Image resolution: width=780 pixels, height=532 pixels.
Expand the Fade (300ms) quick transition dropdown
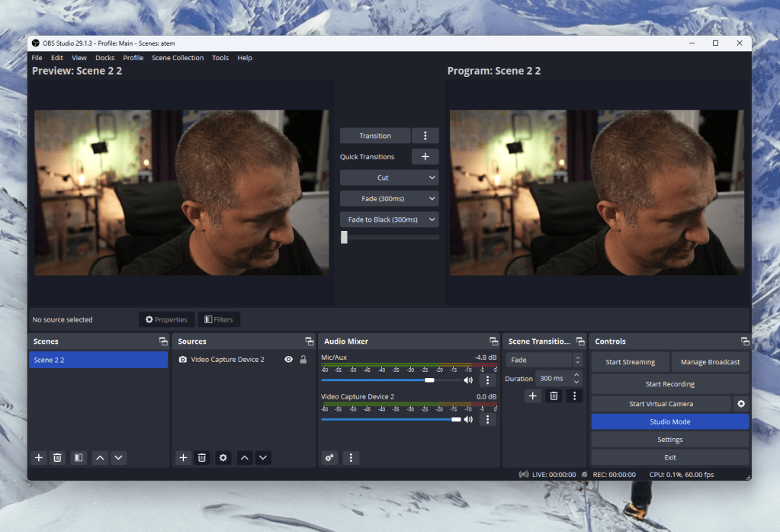432,198
